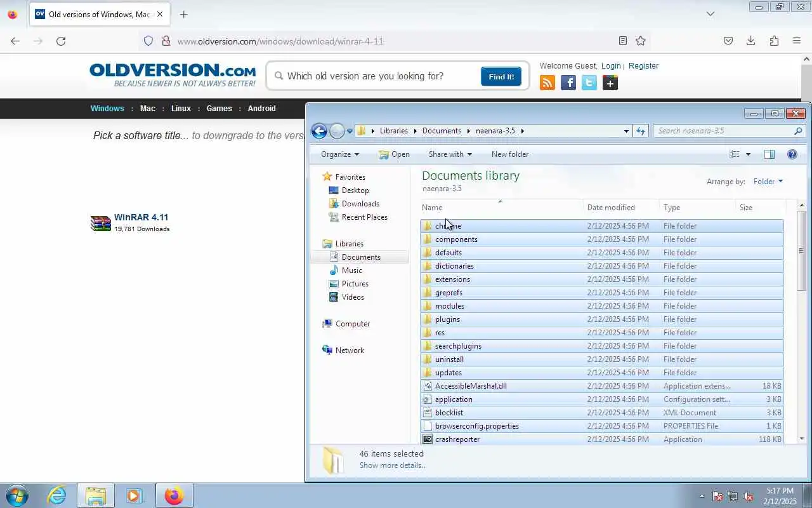The height and width of the screenshot is (508, 812).
Task: Sort by the Date modified column header
Action: pos(621,208)
